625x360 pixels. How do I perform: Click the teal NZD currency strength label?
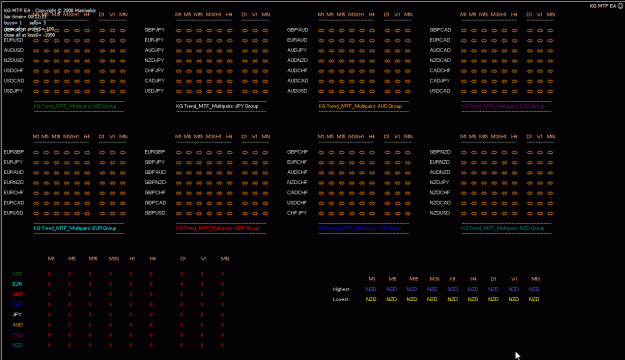tap(17, 345)
